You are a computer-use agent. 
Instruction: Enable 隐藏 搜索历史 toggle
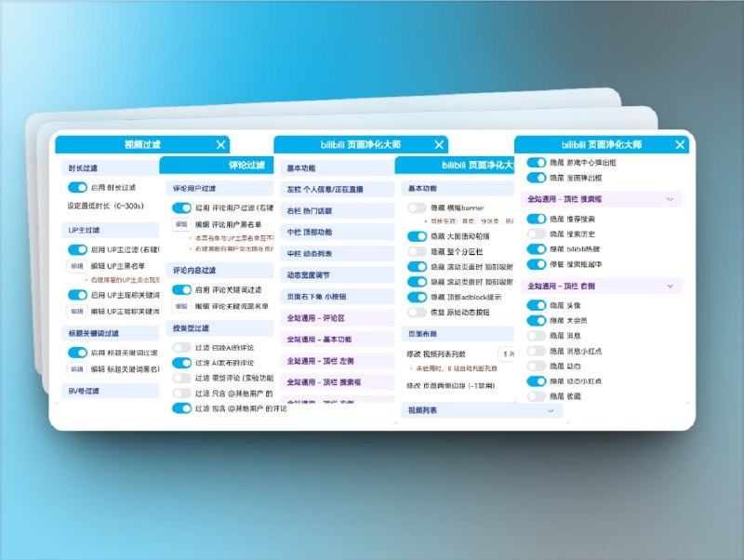[534, 233]
